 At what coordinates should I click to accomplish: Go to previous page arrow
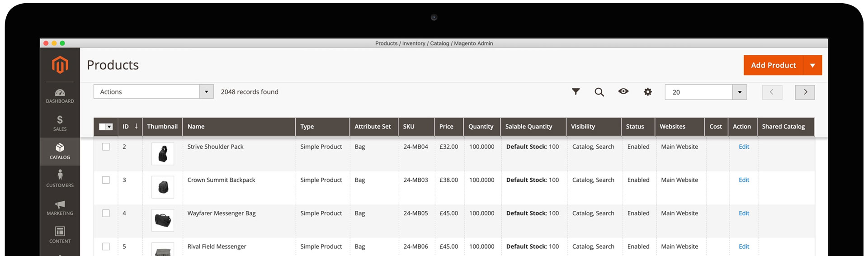click(772, 92)
